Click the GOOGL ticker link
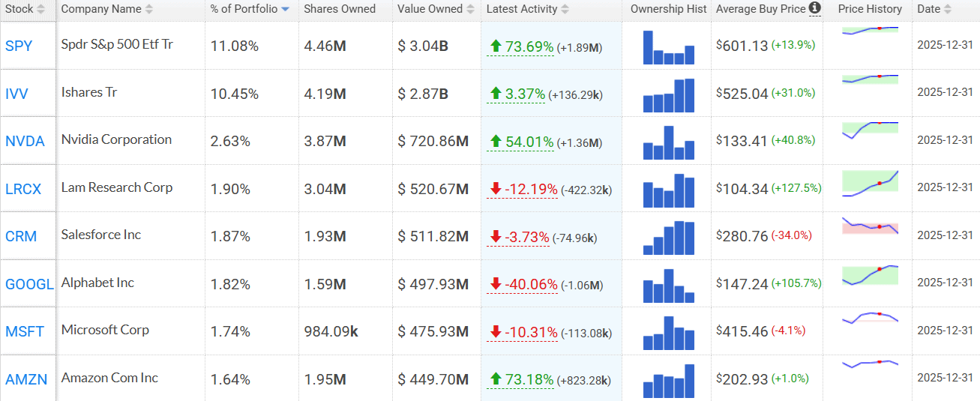The width and height of the screenshot is (980, 401). click(x=29, y=284)
